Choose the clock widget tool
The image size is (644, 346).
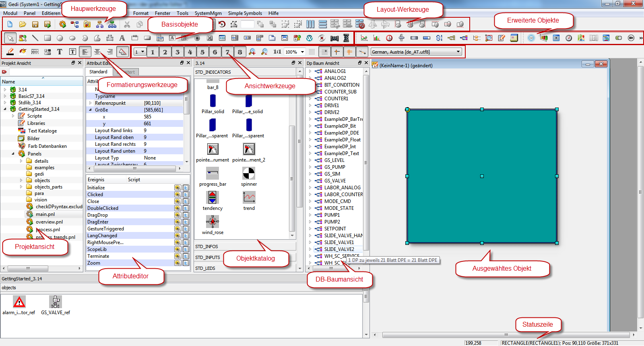pyautogui.click(x=389, y=38)
